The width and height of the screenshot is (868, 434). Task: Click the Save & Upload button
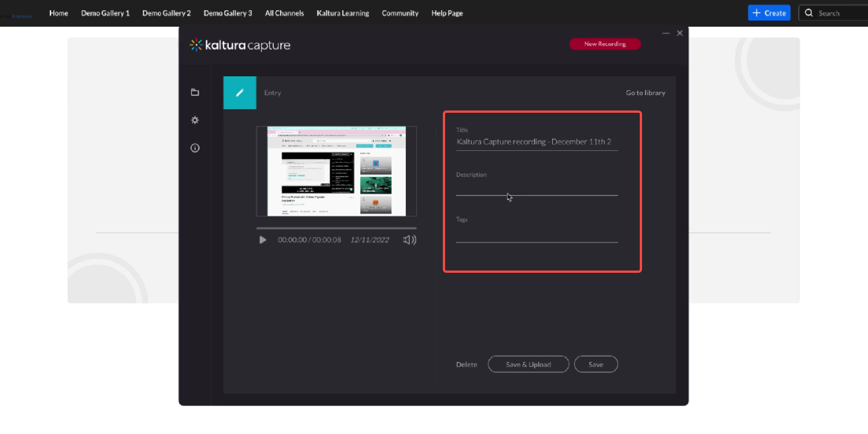pos(528,365)
